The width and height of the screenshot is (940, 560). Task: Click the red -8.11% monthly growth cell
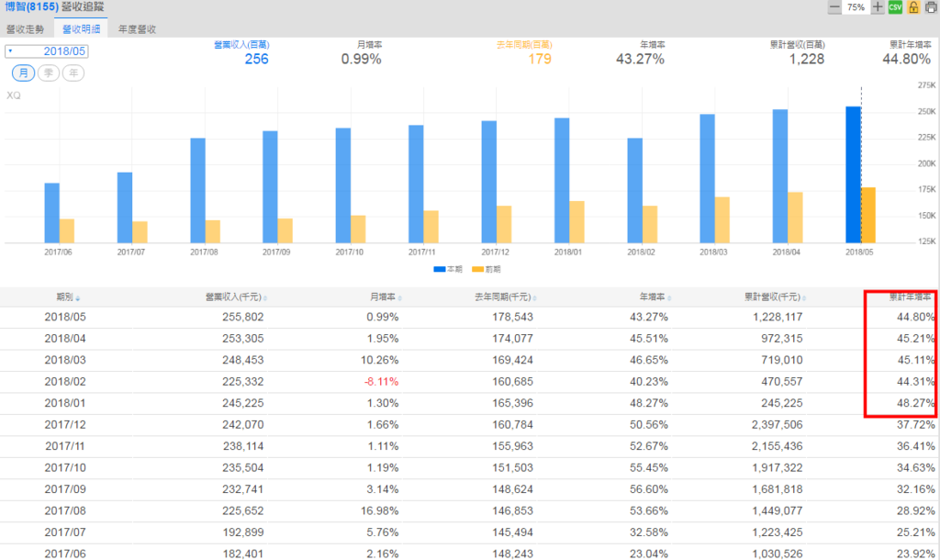click(381, 382)
